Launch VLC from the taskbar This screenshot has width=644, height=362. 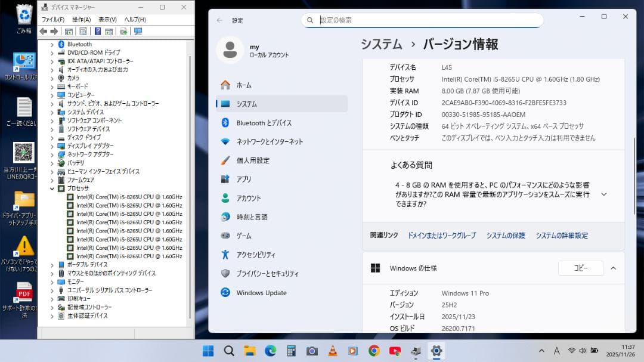332,351
